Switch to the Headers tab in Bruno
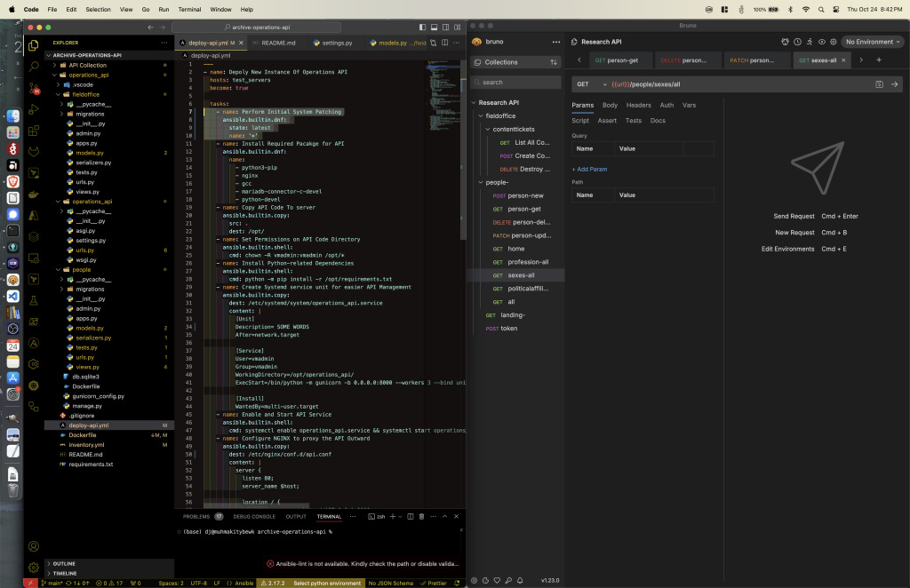Image resolution: width=910 pixels, height=588 pixels. [x=638, y=105]
